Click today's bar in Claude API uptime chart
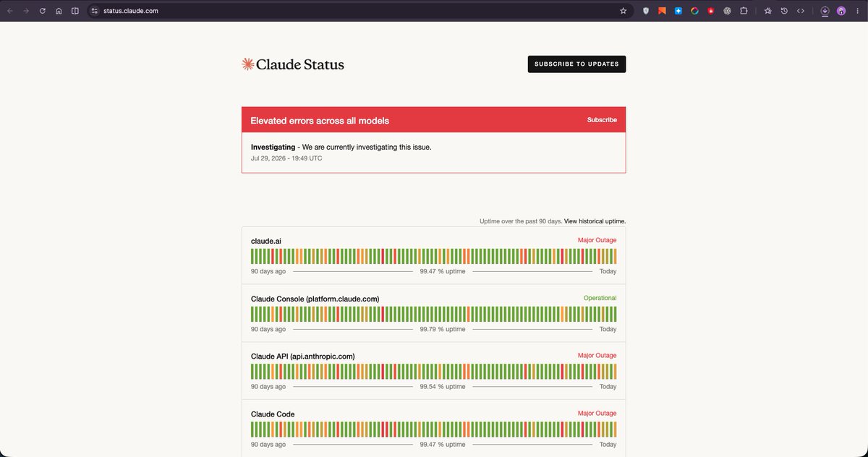 615,372
